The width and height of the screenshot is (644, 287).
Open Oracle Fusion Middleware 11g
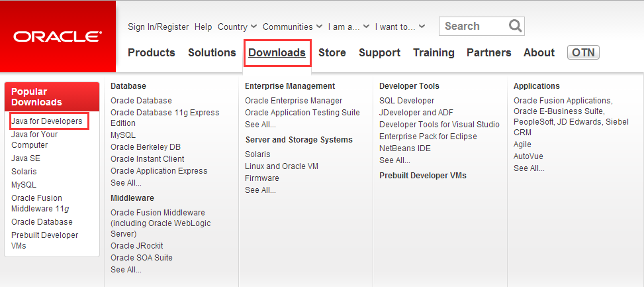(x=40, y=203)
